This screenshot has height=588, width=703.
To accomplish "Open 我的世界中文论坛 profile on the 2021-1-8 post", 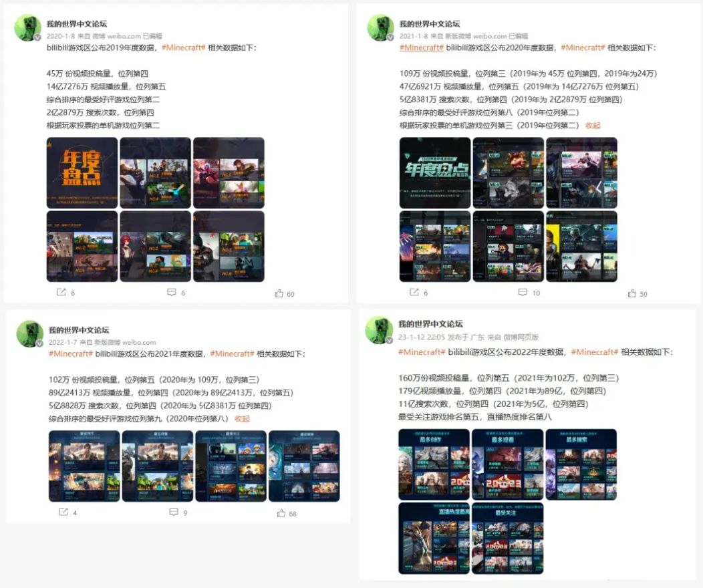I will click(430, 24).
